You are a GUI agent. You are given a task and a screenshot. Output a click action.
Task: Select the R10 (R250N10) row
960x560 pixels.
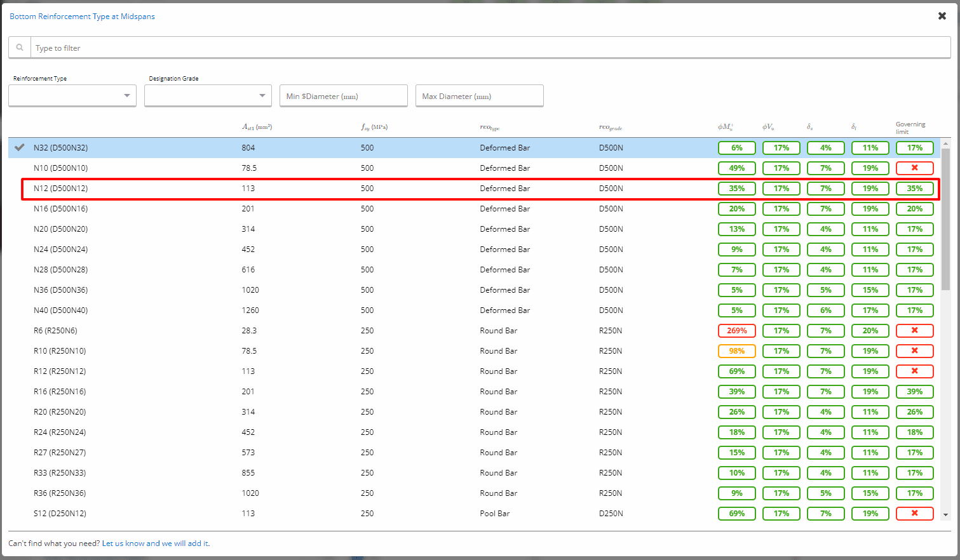point(474,351)
